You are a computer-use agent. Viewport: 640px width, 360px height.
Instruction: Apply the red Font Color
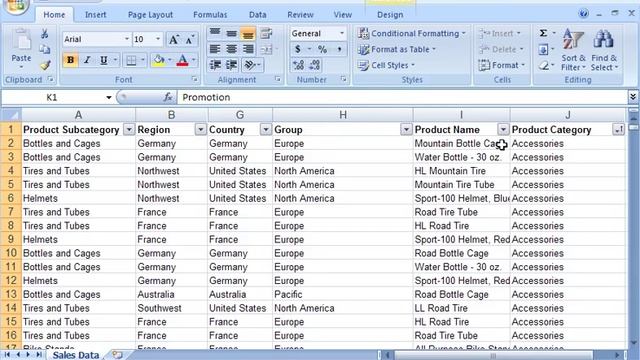point(183,60)
